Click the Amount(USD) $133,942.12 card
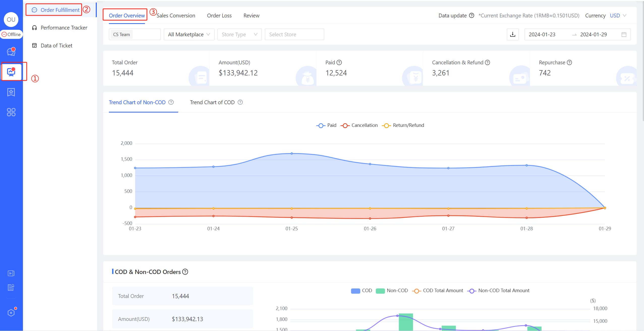The image size is (644, 331). (x=263, y=68)
